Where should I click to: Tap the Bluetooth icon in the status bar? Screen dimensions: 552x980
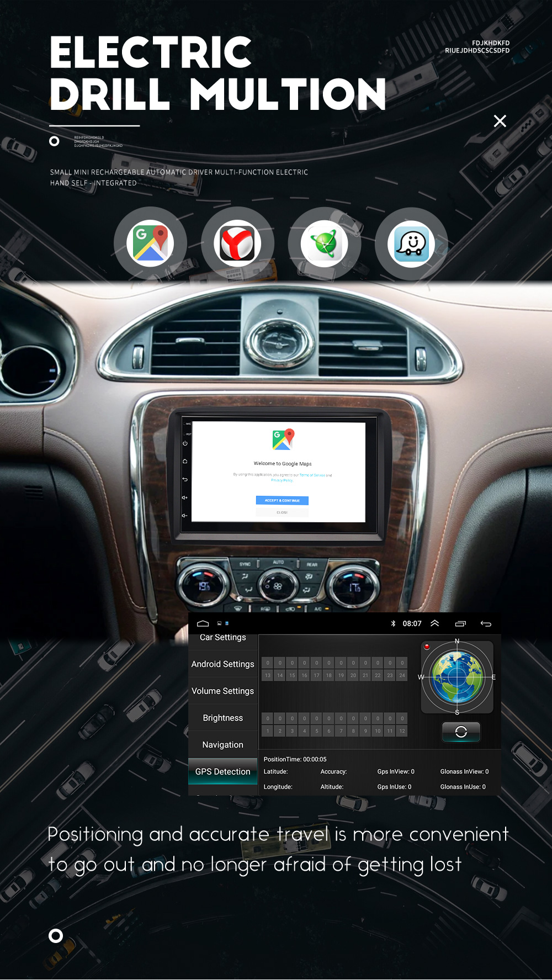pos(393,623)
